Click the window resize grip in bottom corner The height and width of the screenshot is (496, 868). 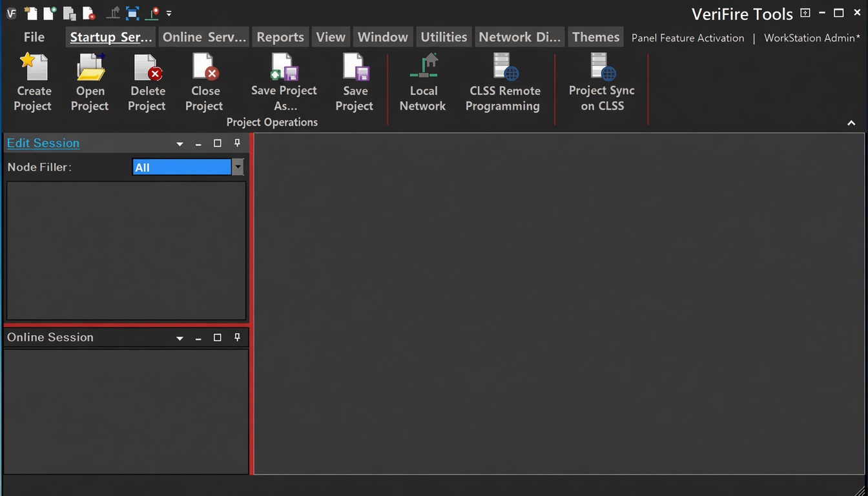(x=859, y=490)
